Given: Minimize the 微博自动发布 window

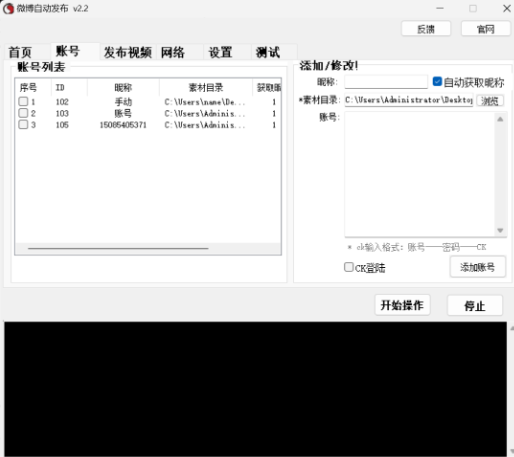Looking at the screenshot, I should [x=440, y=8].
